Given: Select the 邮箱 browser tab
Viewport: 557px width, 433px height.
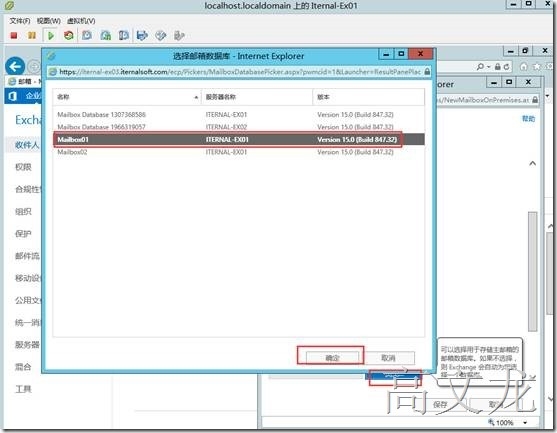Looking at the screenshot, I should point(24,82).
